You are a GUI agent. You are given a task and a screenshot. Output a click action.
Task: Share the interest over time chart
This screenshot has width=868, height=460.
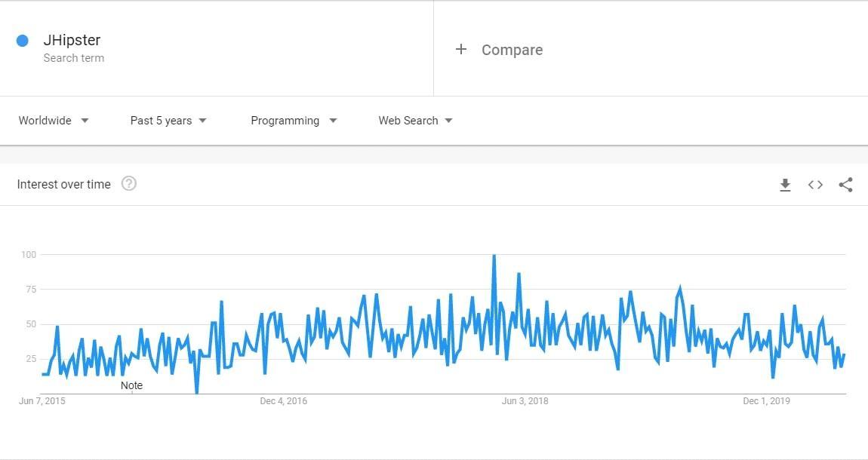pyautogui.click(x=845, y=185)
